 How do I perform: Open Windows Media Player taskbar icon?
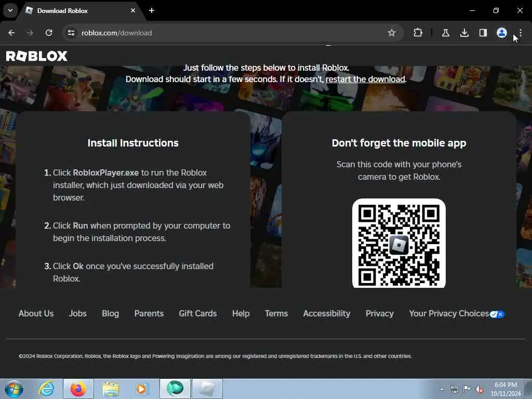(141, 389)
